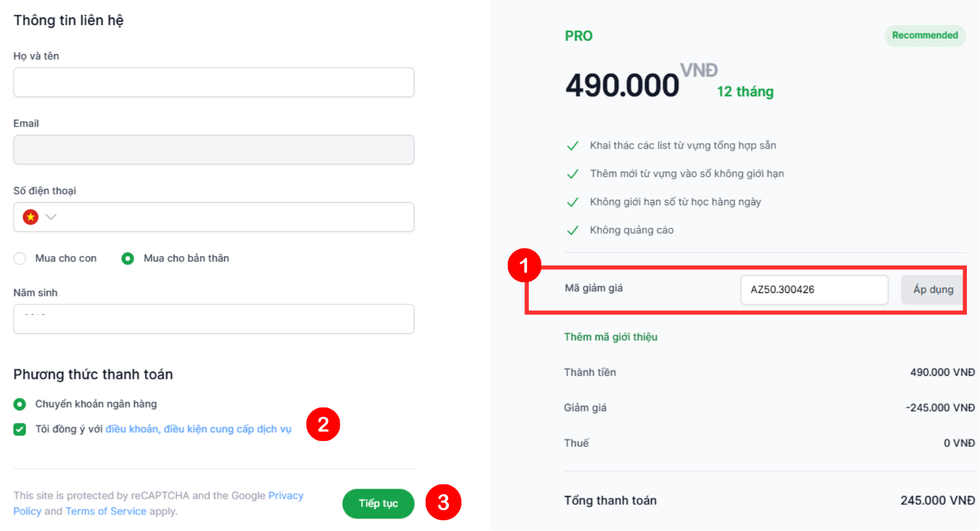This screenshot has width=980, height=531.
Task: Click the "Áp dụng" discount button
Action: [932, 290]
